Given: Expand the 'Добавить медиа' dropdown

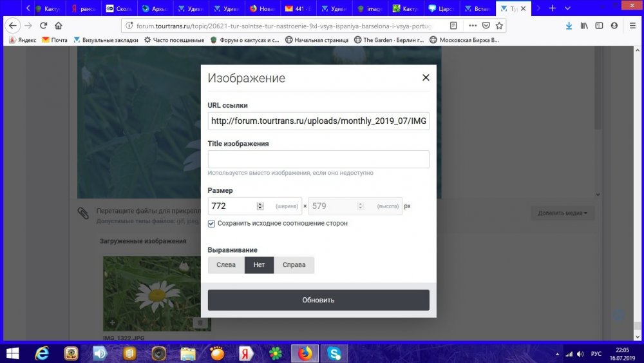Looking at the screenshot, I should click(562, 213).
